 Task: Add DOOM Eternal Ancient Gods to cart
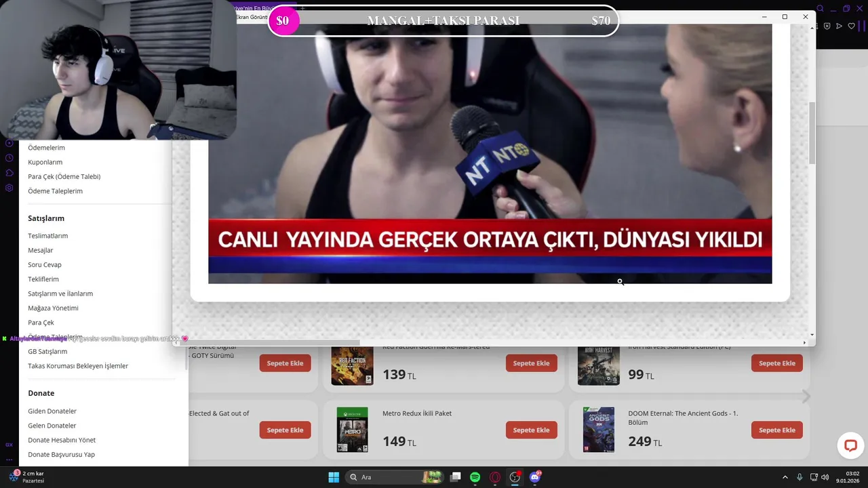click(x=777, y=430)
